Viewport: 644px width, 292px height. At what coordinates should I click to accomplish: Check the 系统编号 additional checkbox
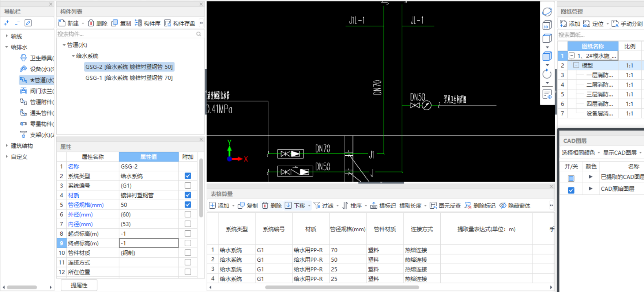[188, 186]
